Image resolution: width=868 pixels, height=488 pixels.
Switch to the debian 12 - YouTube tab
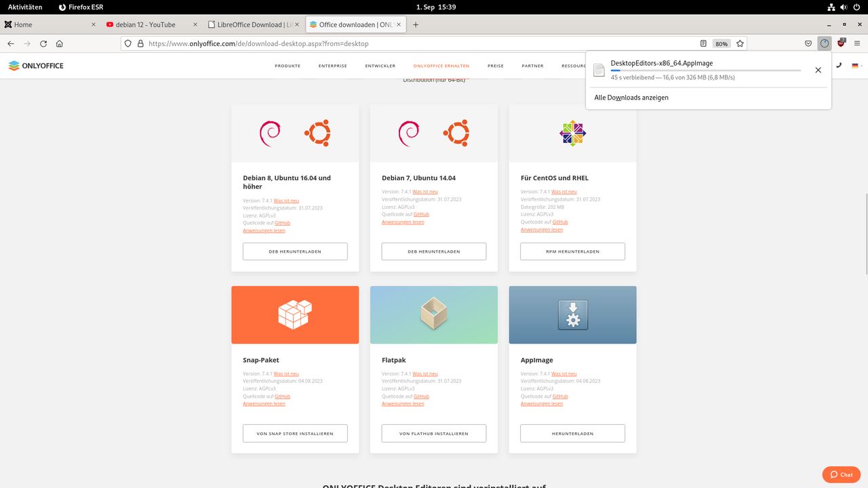[x=152, y=24]
